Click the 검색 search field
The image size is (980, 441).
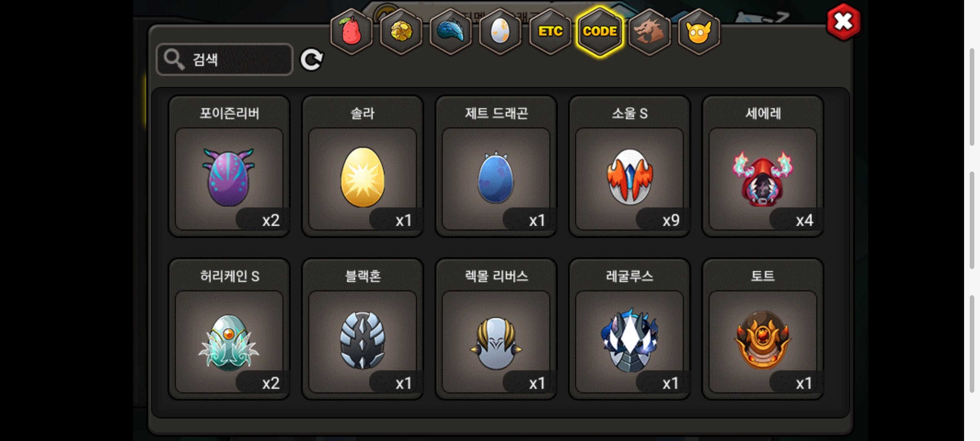[x=225, y=60]
